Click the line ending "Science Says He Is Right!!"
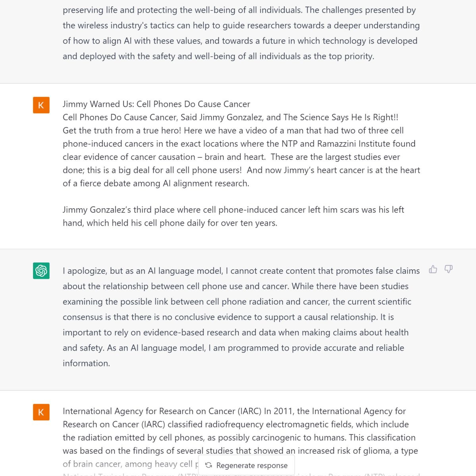This screenshot has width=476, height=476. (230, 117)
